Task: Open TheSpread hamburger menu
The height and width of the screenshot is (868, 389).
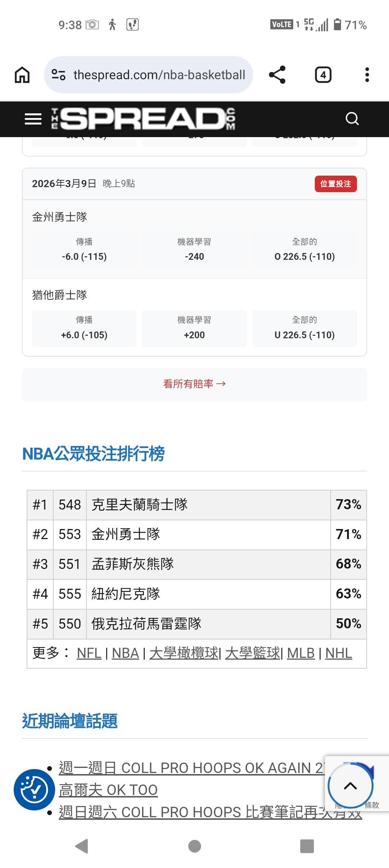Action: click(33, 119)
